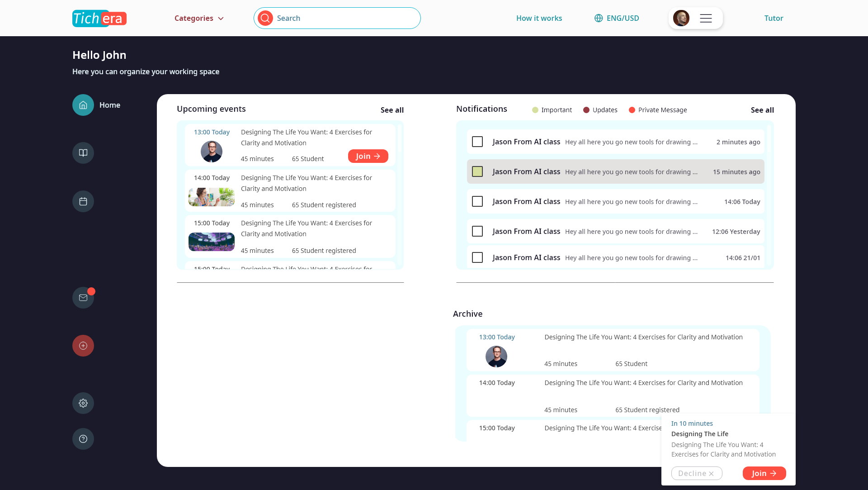The image size is (868, 490).
Task: Click the 14:00 Today upcoming event thumbnail
Action: click(x=212, y=197)
